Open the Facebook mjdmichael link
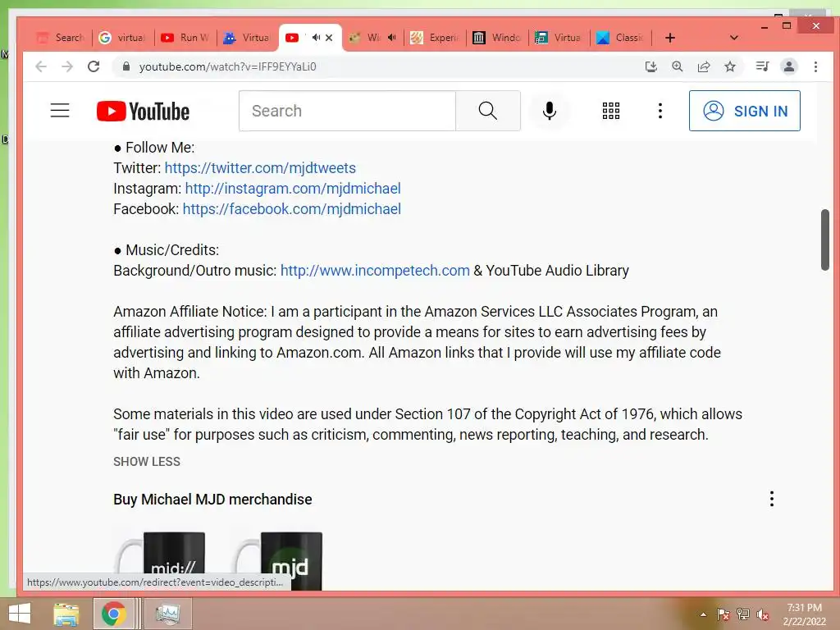 pyautogui.click(x=291, y=209)
